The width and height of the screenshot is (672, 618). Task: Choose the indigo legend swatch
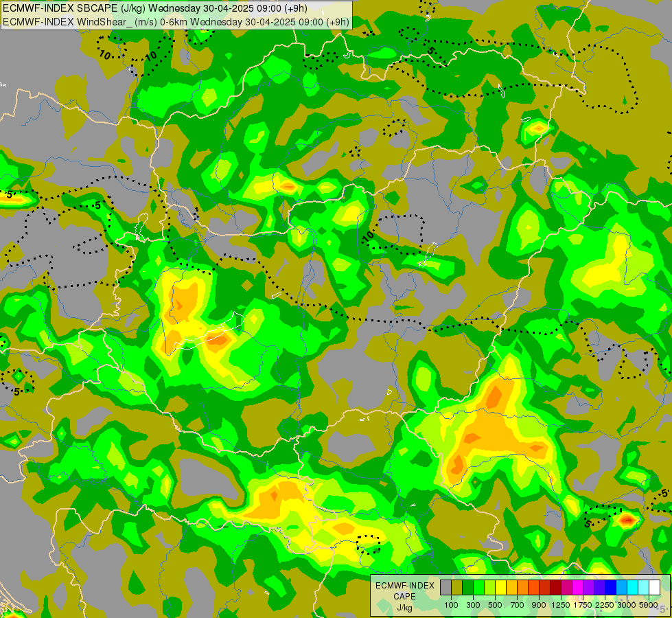[x=599, y=588]
